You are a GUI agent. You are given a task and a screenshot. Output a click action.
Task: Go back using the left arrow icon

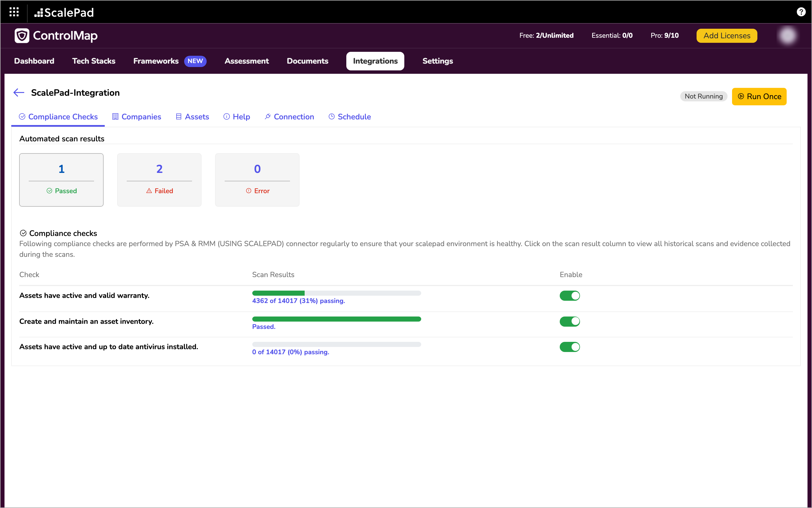pos(19,92)
